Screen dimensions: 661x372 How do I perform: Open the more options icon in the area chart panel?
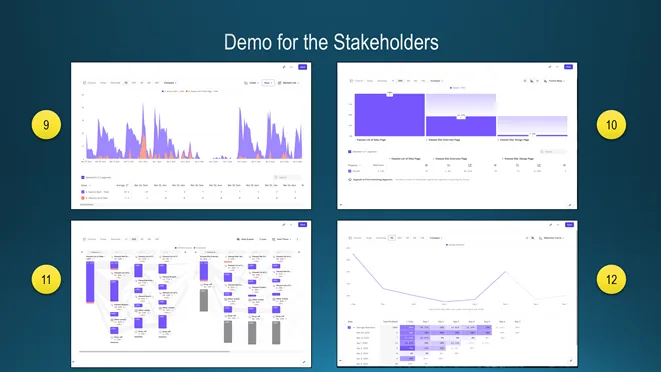point(291,67)
